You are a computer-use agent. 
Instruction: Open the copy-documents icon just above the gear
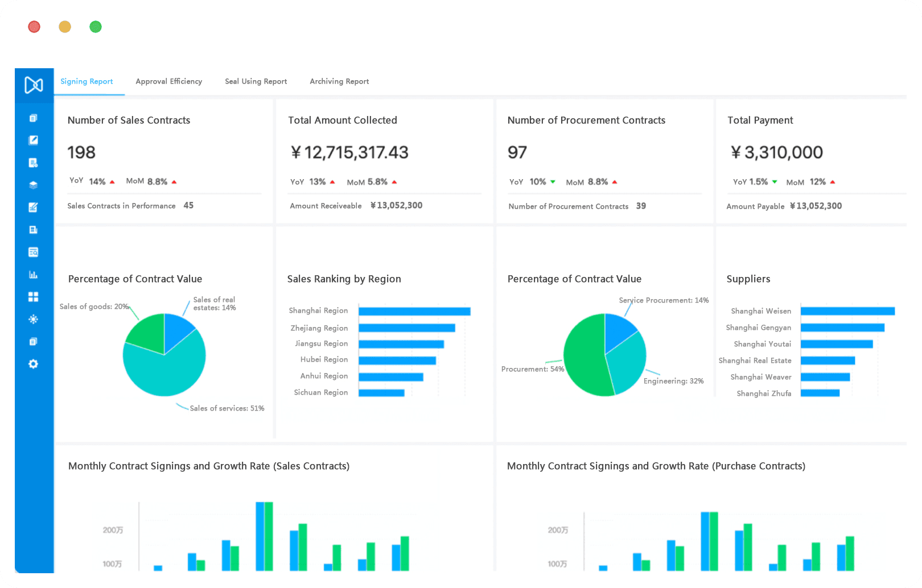click(34, 342)
